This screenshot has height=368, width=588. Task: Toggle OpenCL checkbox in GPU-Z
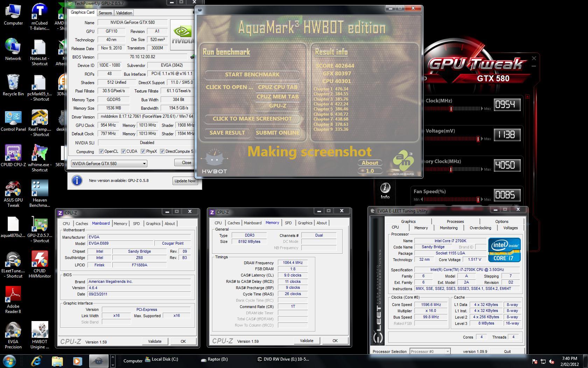tap(101, 151)
